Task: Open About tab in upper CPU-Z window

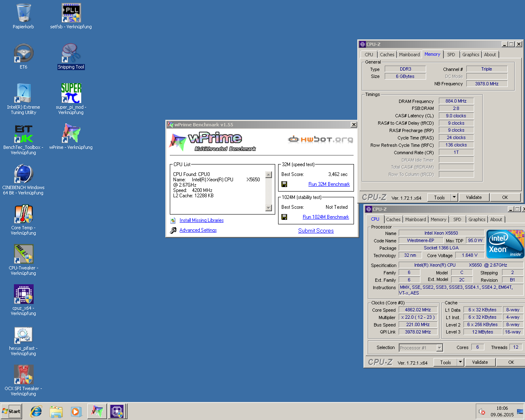Action: click(x=490, y=55)
